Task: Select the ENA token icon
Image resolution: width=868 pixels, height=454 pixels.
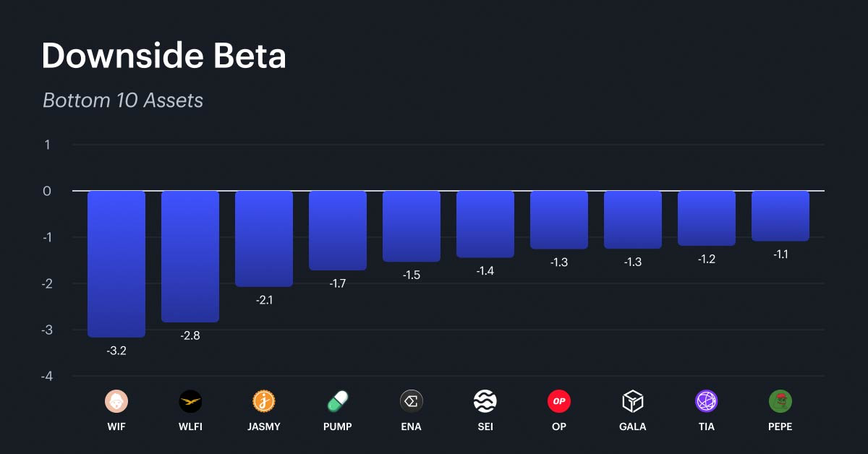Action: [412, 401]
